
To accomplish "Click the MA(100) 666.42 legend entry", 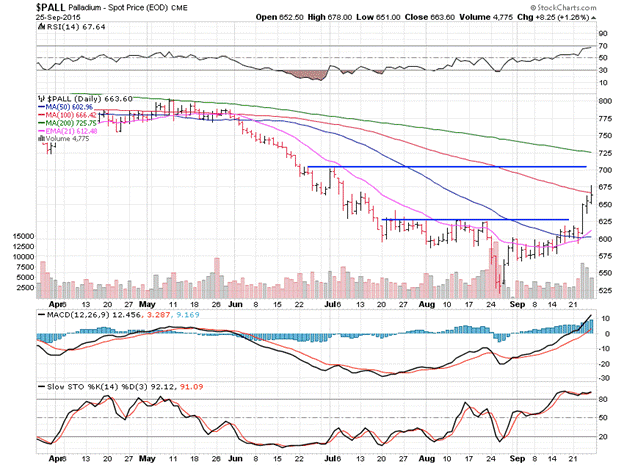I will click(x=67, y=115).
